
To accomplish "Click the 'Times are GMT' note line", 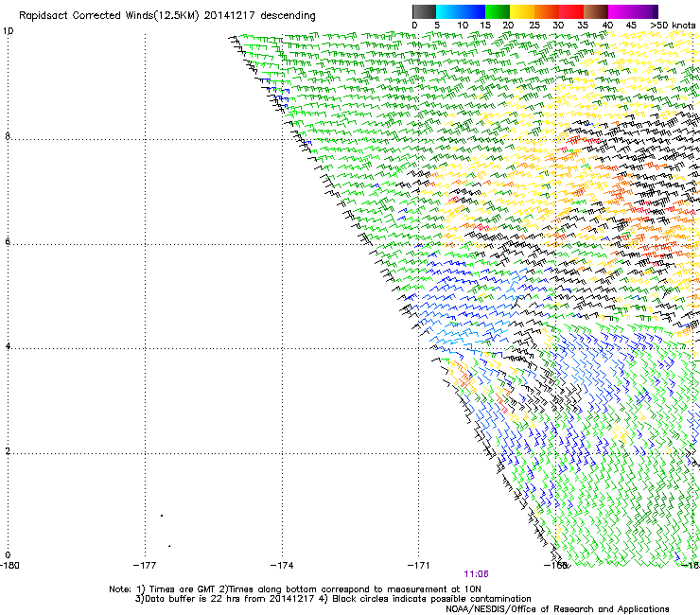I will pos(295,589).
